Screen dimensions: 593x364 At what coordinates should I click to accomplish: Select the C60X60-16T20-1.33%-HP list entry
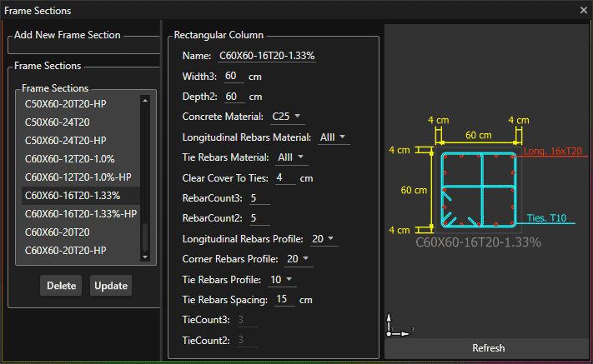80,213
